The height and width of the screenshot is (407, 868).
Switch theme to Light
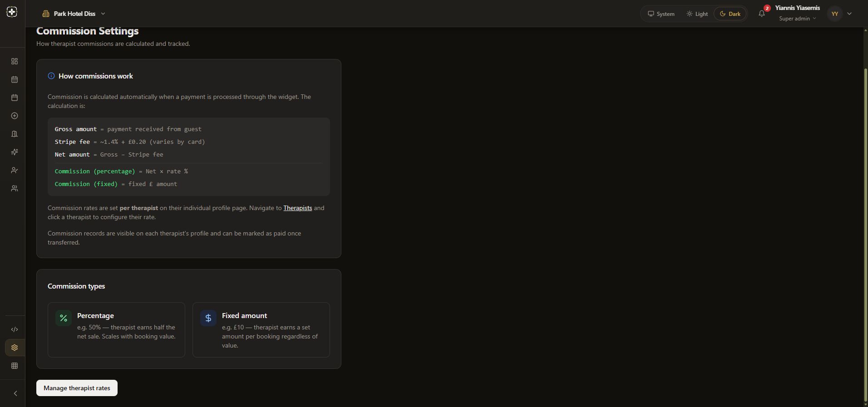point(697,14)
